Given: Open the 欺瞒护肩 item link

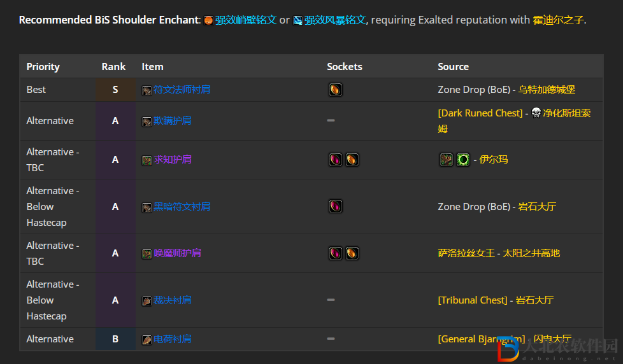Looking at the screenshot, I should pyautogui.click(x=173, y=121).
